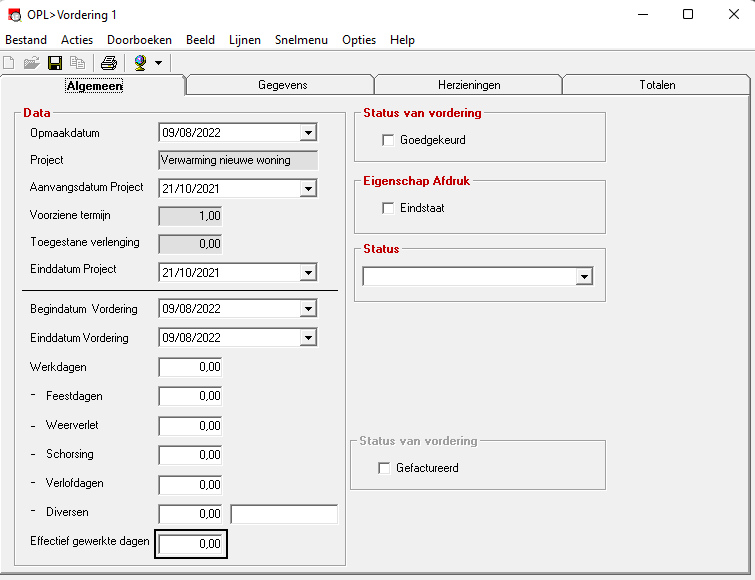Open the Bestand menu
755x580 pixels.
(26, 40)
